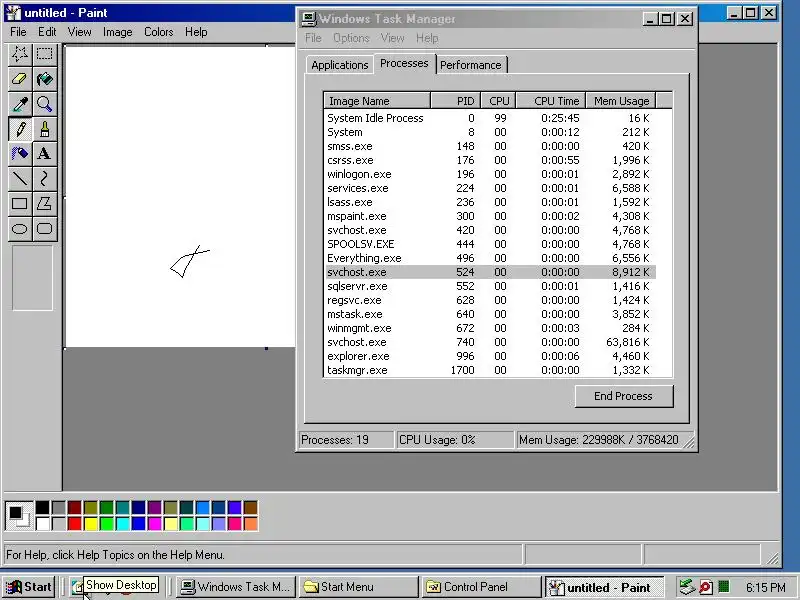The height and width of the screenshot is (600, 800).
Task: Select the red color swatch in palette
Action: tap(74, 523)
